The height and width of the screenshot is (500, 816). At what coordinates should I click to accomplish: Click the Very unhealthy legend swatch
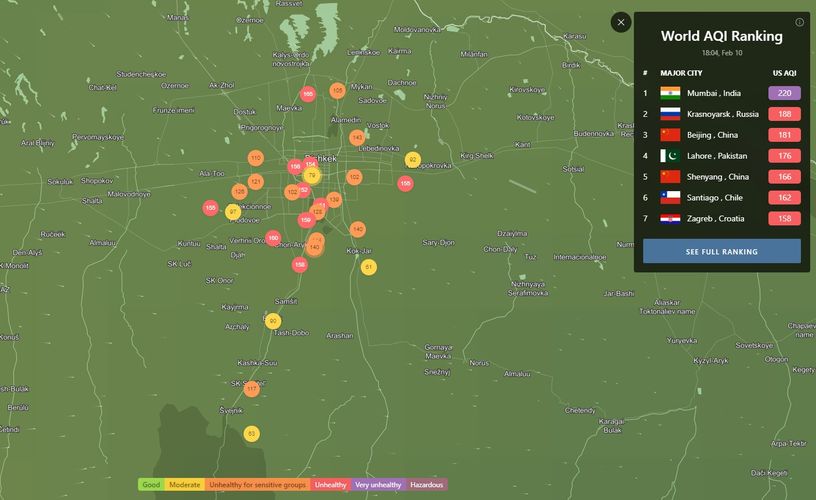click(x=378, y=485)
